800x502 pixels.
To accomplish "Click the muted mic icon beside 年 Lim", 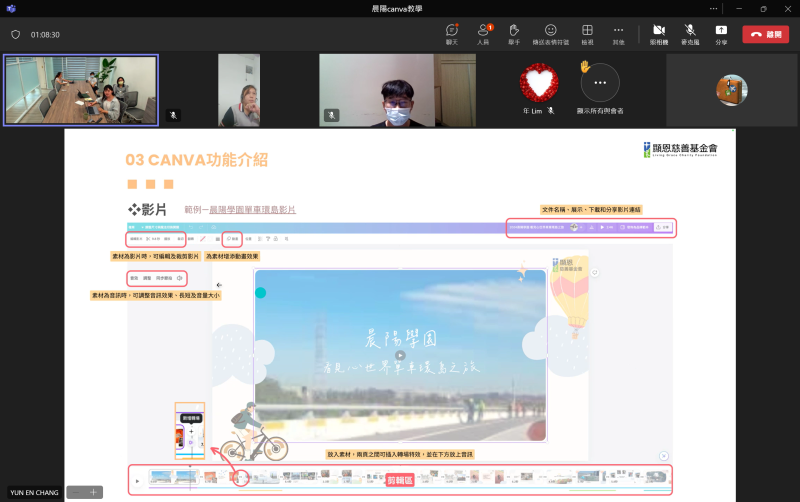I will 551,111.
